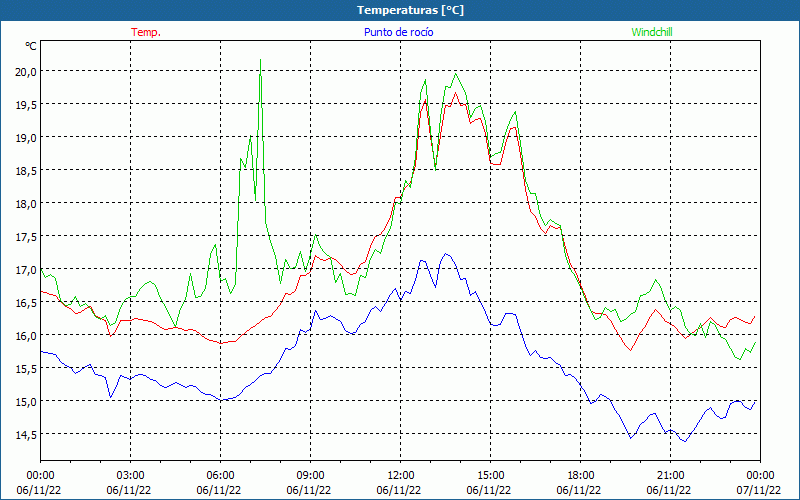800x500 pixels.
Task: Select the blue "Punto de rocío" legend label
Action: 398,32
